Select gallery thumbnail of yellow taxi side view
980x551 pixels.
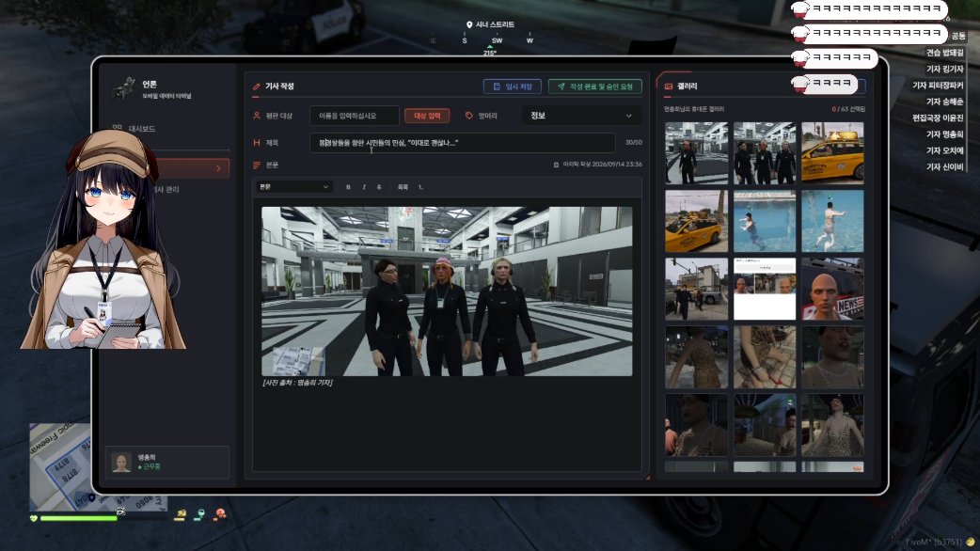pos(832,153)
